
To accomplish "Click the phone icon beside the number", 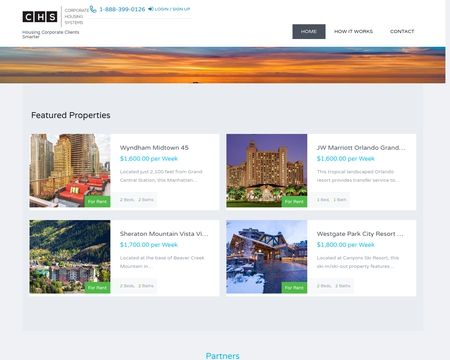I will (93, 9).
